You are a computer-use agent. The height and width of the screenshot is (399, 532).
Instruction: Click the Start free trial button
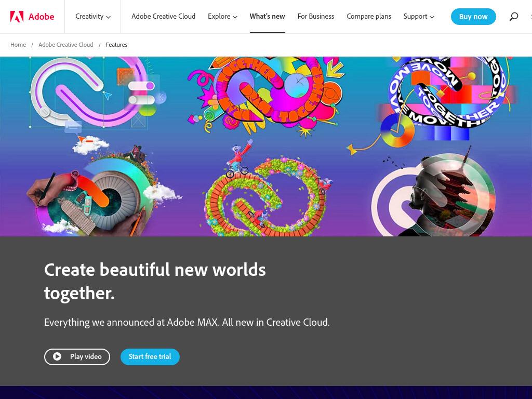[x=150, y=356]
